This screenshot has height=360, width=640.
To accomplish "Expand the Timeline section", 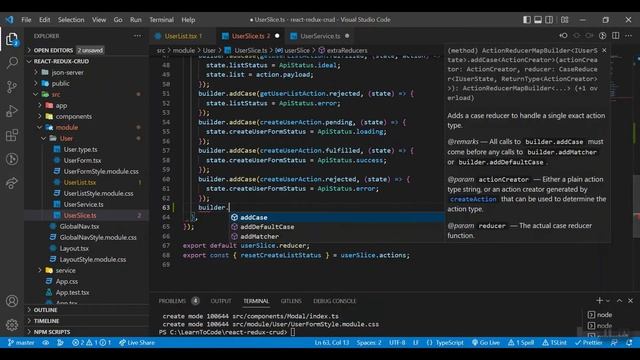I will pyautogui.click(x=87, y=321).
